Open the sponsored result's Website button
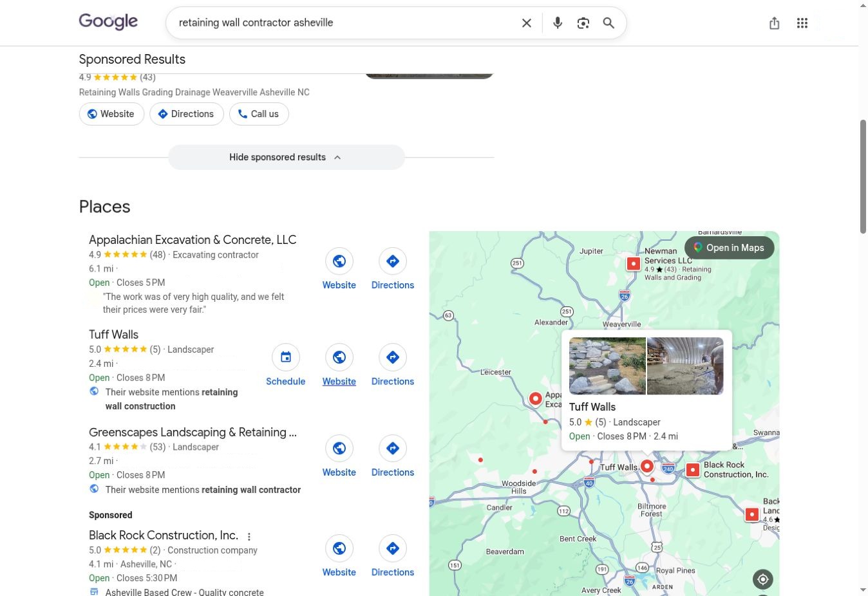Screen dimensions: 868x596 (x=111, y=114)
